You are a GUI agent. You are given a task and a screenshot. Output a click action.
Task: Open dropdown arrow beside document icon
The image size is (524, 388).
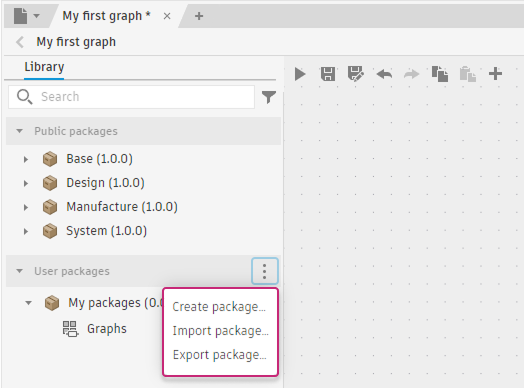(36, 16)
